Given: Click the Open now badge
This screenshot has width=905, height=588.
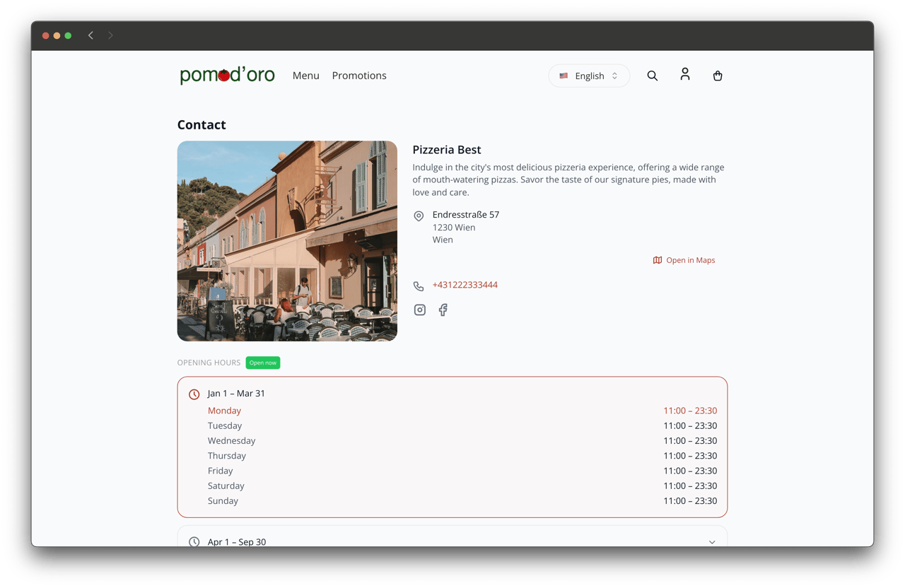Looking at the screenshot, I should pos(263,363).
